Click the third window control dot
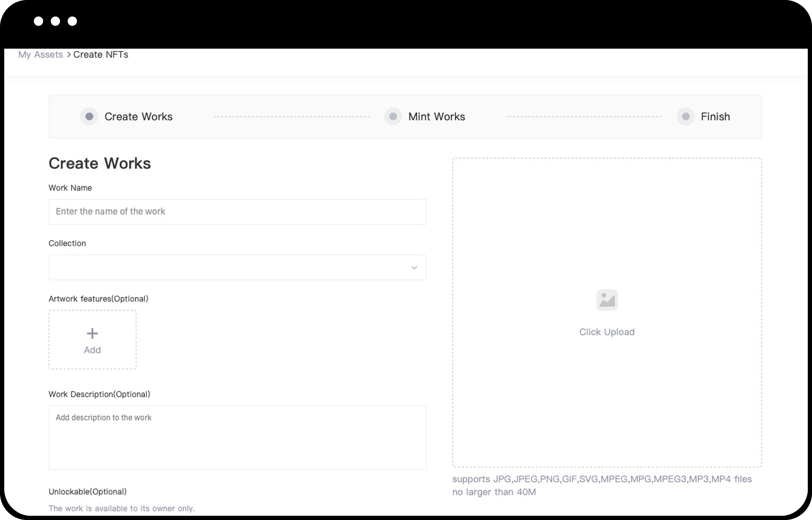Image resolution: width=812 pixels, height=520 pixels. [72, 21]
